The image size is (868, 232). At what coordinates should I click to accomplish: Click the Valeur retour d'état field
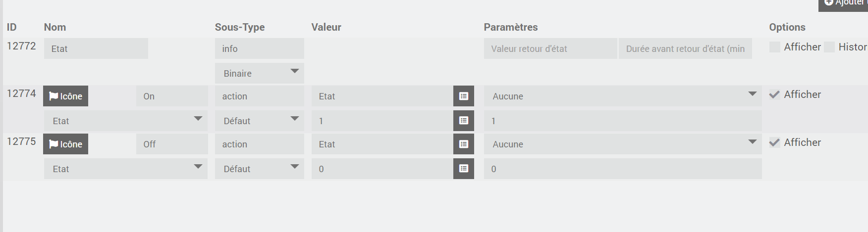550,48
